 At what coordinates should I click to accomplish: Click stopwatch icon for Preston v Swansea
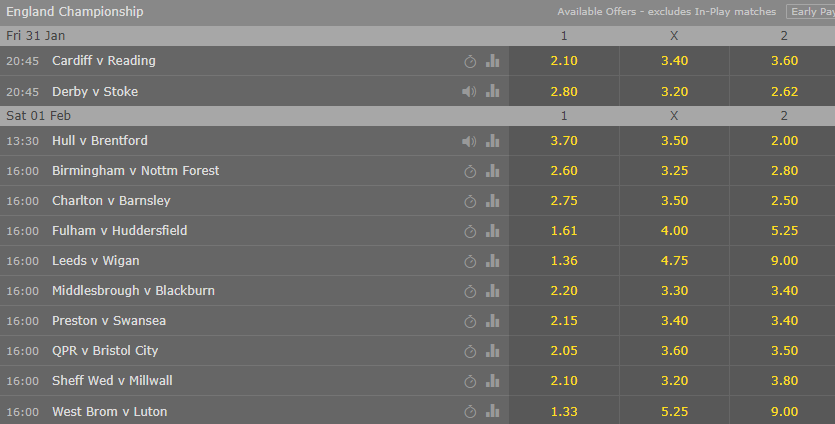pyautogui.click(x=470, y=321)
